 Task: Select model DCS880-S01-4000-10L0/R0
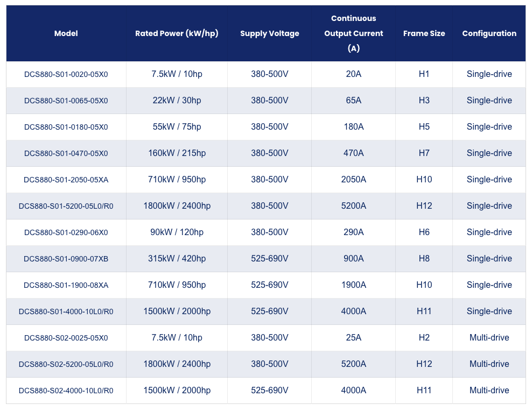click(x=66, y=311)
